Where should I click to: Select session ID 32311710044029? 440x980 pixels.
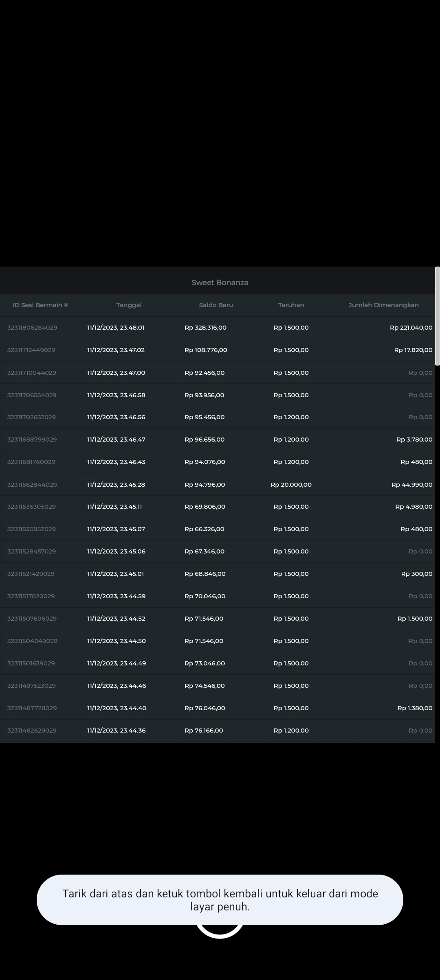tap(32, 373)
